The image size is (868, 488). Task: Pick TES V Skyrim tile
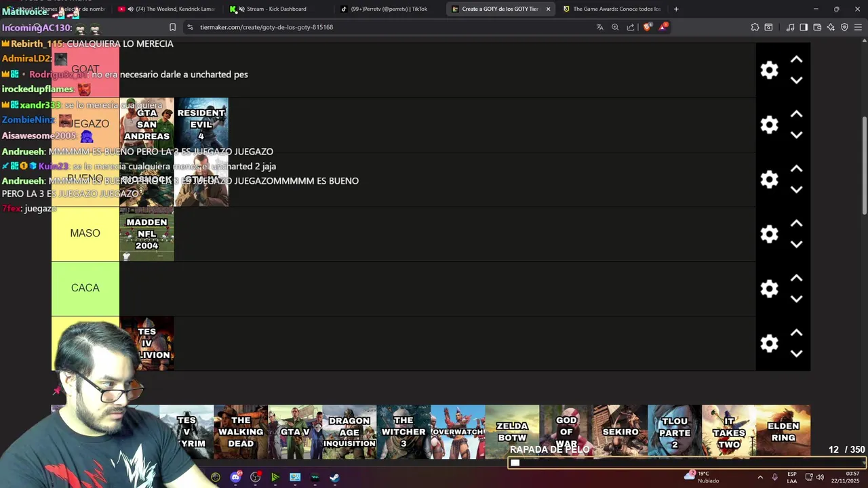(186, 432)
